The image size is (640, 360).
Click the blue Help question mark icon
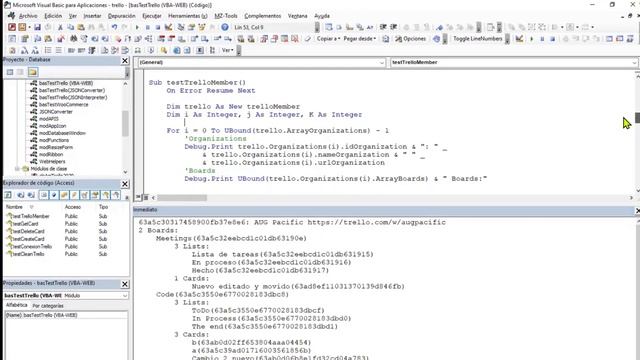(x=225, y=27)
